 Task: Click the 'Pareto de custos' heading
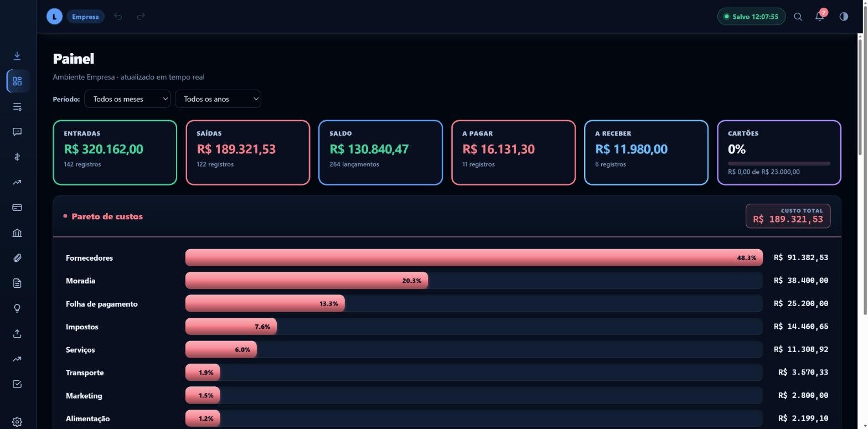point(107,216)
